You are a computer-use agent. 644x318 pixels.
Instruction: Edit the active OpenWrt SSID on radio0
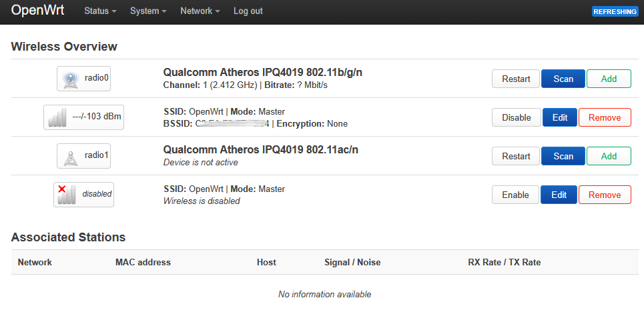point(559,117)
